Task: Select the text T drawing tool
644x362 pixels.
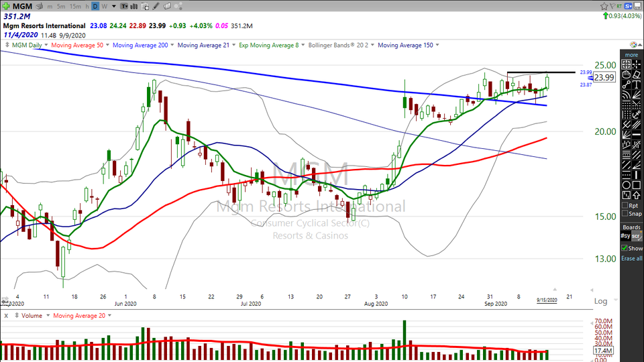Action: [x=636, y=84]
